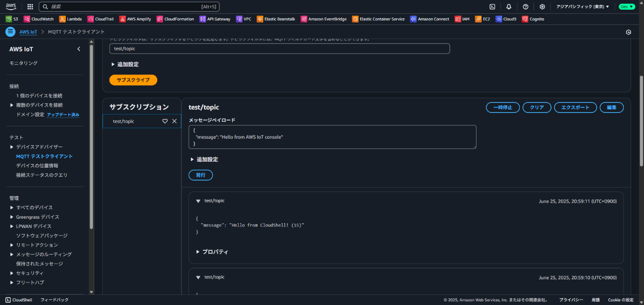
Task: Select test/topic in subscriptions list
Action: 124,121
